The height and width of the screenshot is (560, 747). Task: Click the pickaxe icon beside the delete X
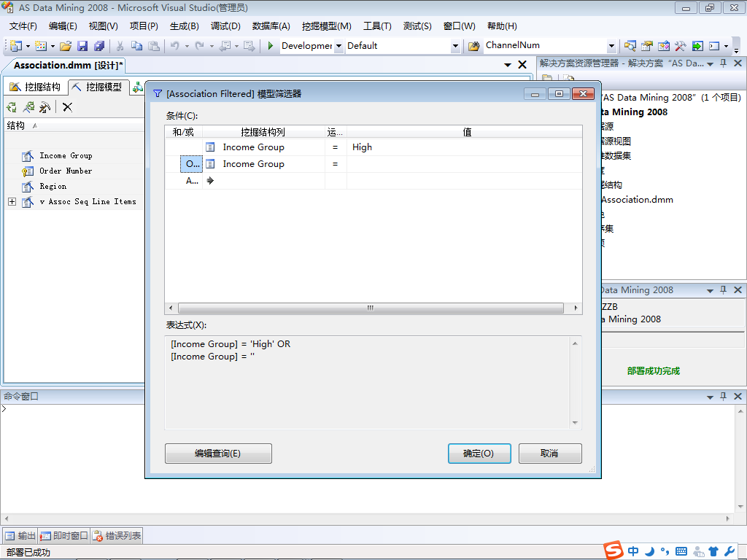tap(44, 107)
